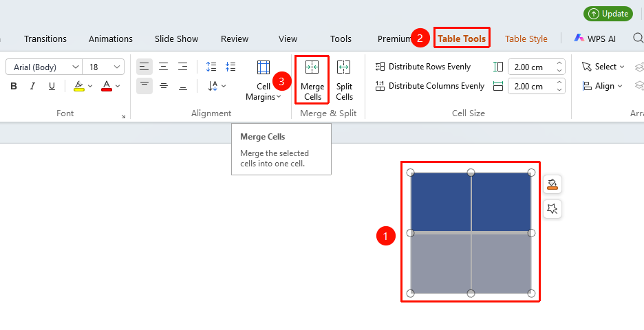Click the Merge Cells button
Image resolution: width=644 pixels, height=330 pixels.
(x=312, y=80)
